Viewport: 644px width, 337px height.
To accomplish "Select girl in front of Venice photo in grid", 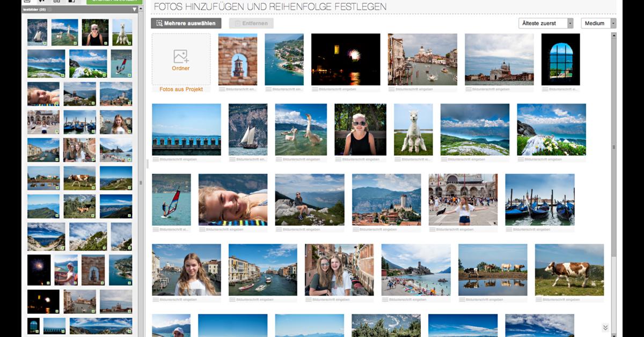I will pyautogui.click(x=186, y=270).
